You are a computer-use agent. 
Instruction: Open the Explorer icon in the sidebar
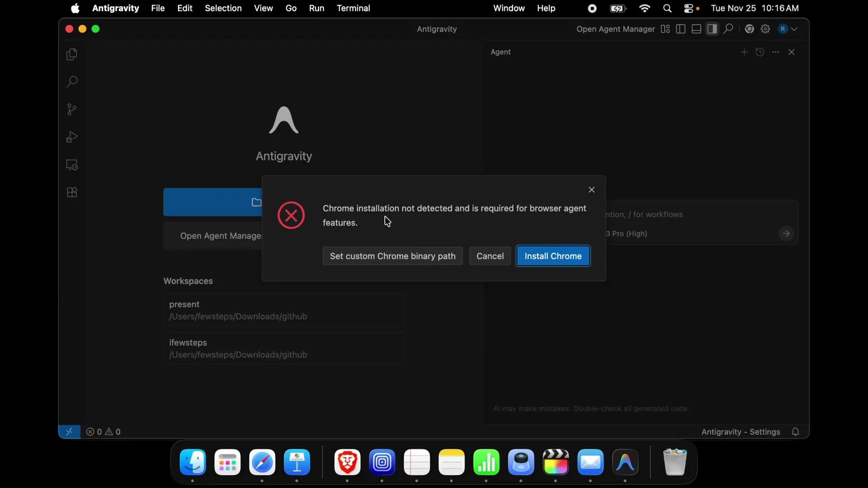pos(71,54)
